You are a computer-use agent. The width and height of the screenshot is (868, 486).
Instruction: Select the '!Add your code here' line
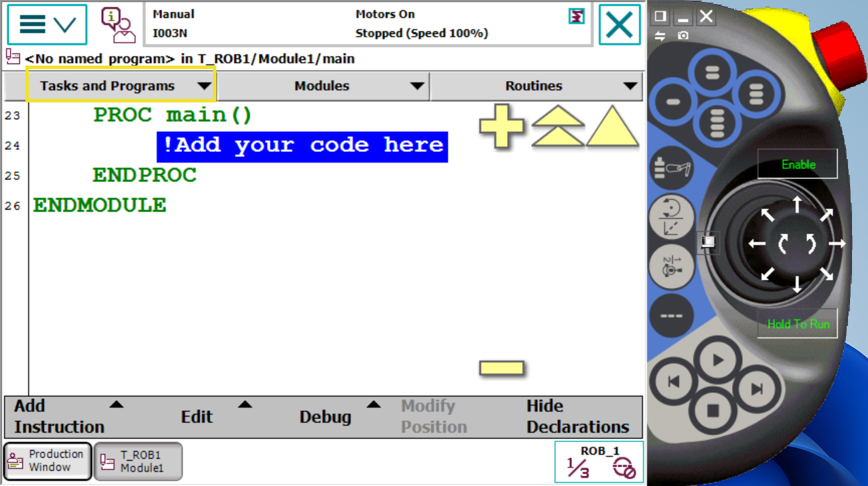click(302, 146)
